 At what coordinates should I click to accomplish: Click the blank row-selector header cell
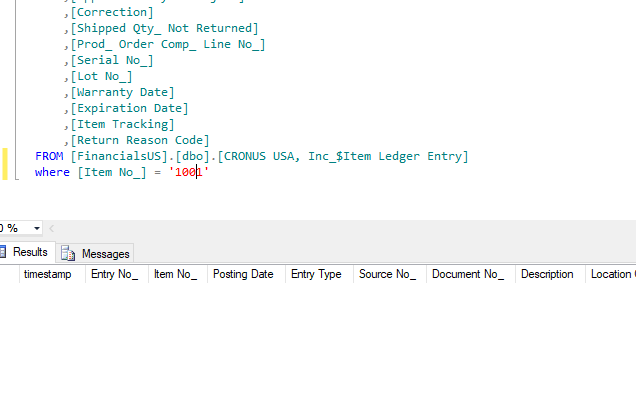point(9,274)
